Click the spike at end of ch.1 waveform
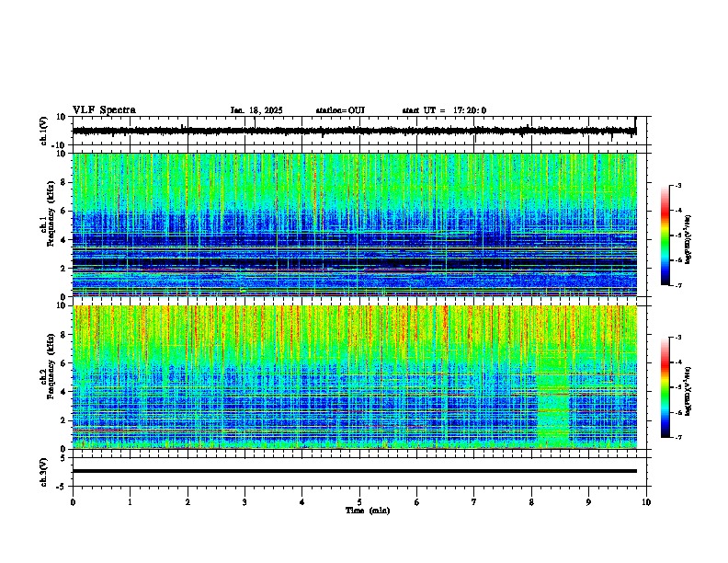This screenshot has width=728, height=563. click(x=635, y=124)
